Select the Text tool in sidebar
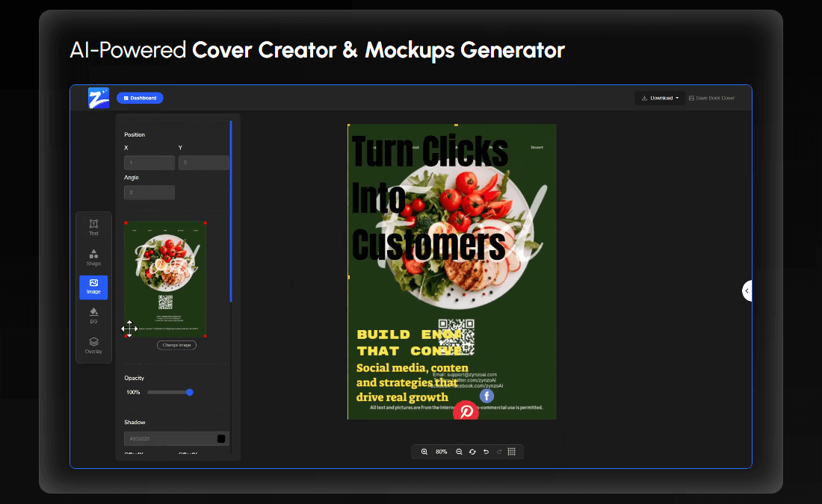Image resolution: width=822 pixels, height=504 pixels. coord(93,227)
